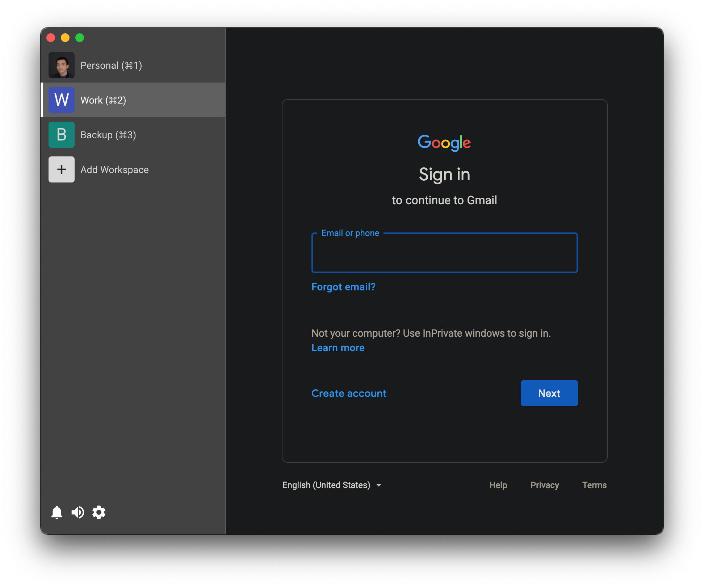The width and height of the screenshot is (704, 588).
Task: Switch to the Backup (⌘3) workspace
Action: tap(108, 135)
